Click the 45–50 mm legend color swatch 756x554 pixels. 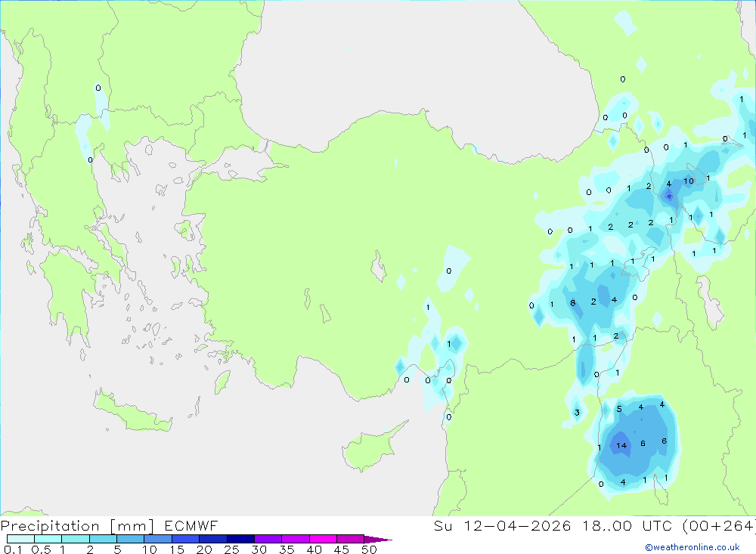click(350, 539)
